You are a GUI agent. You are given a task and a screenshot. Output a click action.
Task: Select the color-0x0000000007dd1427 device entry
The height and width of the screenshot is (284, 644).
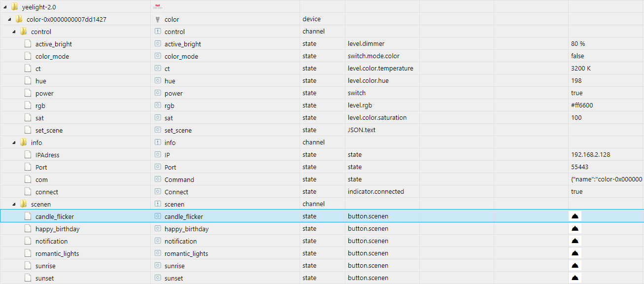66,19
